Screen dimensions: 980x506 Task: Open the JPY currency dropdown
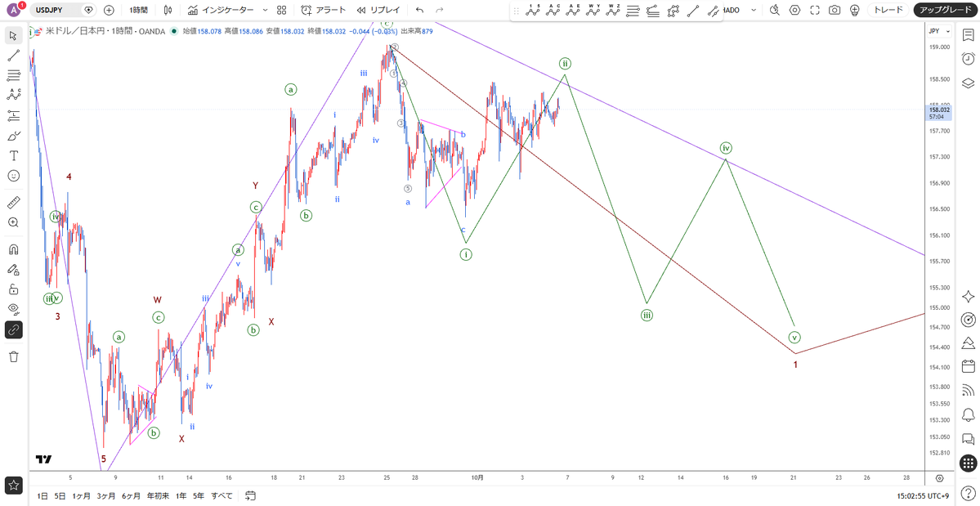click(x=939, y=30)
